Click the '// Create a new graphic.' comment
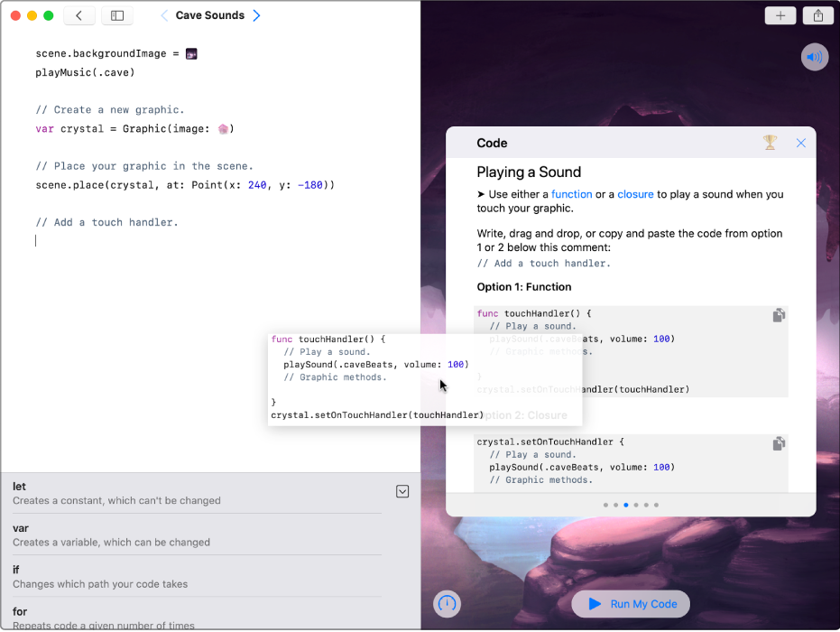Screen dimensions: 840x632 click(x=110, y=110)
